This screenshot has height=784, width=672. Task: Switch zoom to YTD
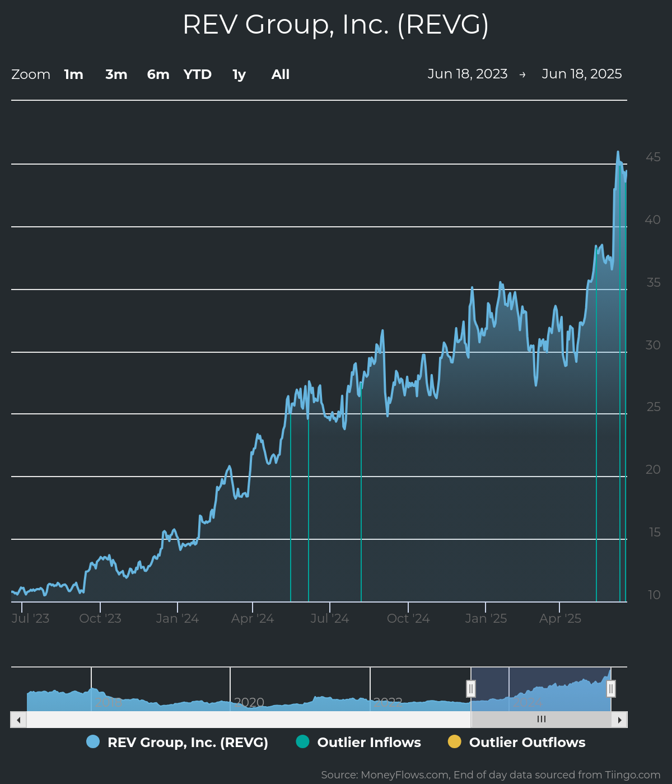(x=198, y=74)
